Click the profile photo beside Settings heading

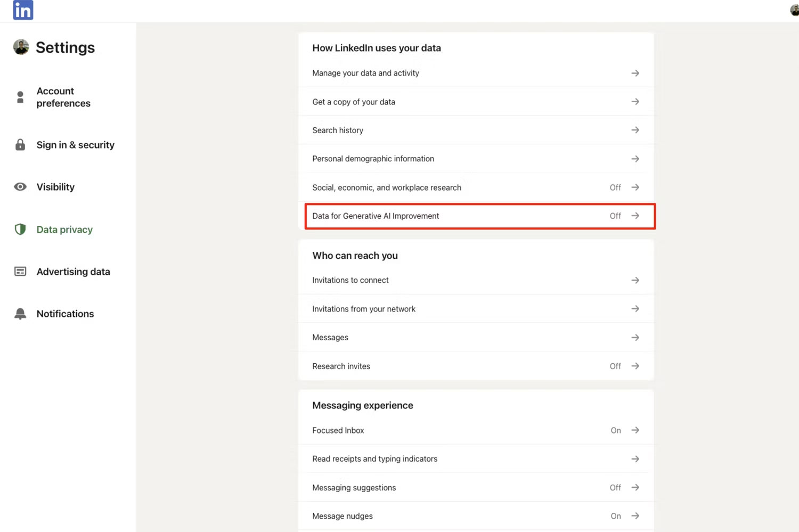pos(21,47)
